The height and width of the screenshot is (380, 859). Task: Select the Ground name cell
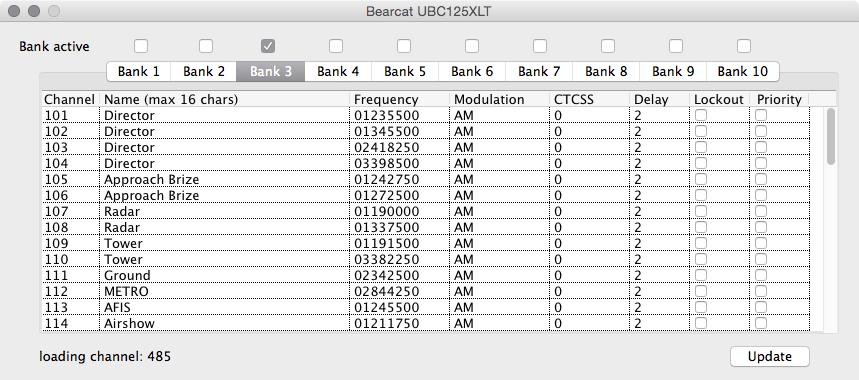(x=224, y=275)
